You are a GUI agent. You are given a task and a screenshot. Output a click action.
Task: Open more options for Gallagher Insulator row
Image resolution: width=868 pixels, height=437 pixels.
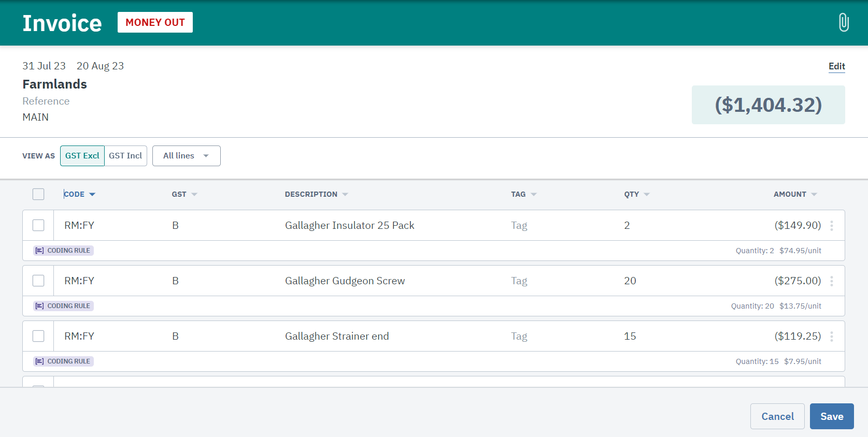pyautogui.click(x=832, y=226)
